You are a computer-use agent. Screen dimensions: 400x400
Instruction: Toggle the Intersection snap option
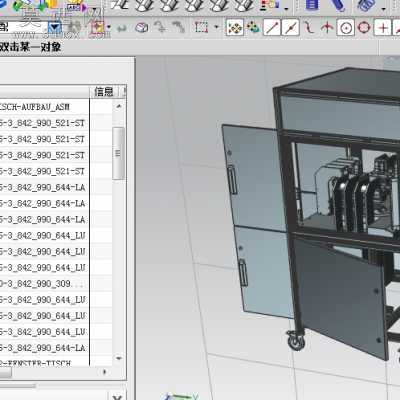click(x=327, y=27)
